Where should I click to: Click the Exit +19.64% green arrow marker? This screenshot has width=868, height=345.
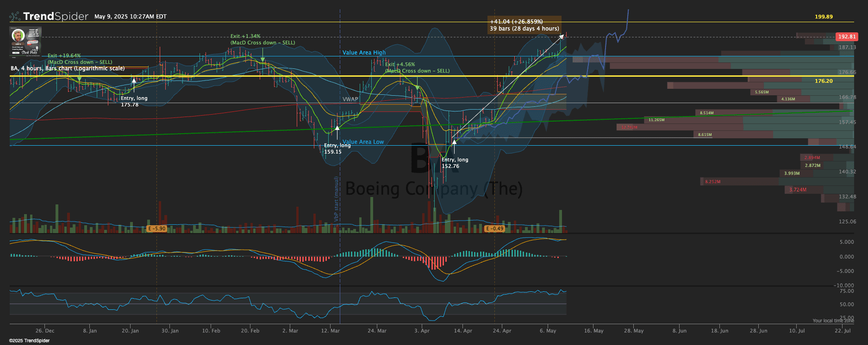79,79
